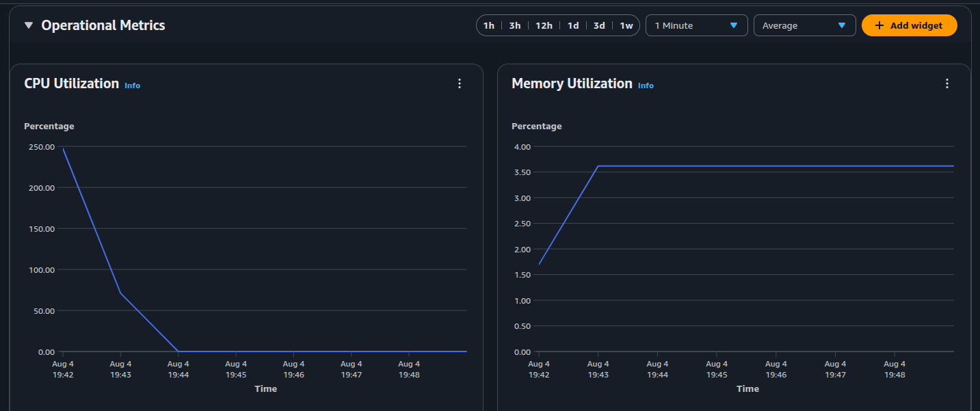Viewport: 980px width, 411px height.
Task: Click Memory chart 19:48 time label
Action: [895, 369]
